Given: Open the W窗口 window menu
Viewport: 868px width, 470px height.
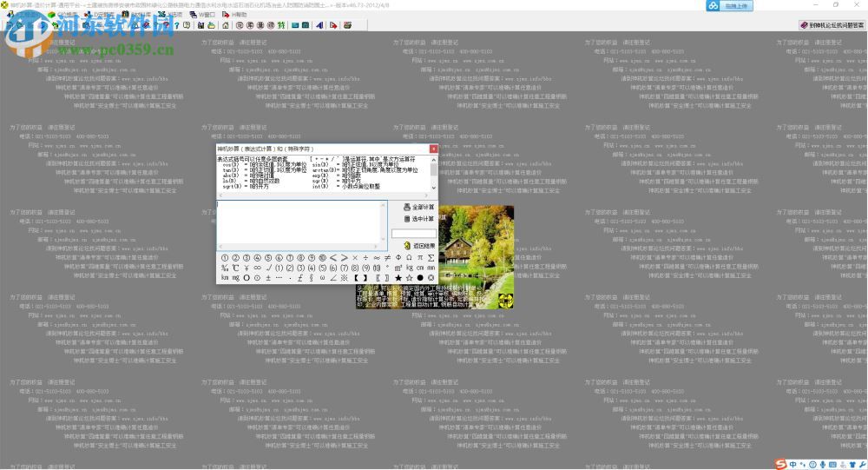Looking at the screenshot, I should tap(204, 15).
